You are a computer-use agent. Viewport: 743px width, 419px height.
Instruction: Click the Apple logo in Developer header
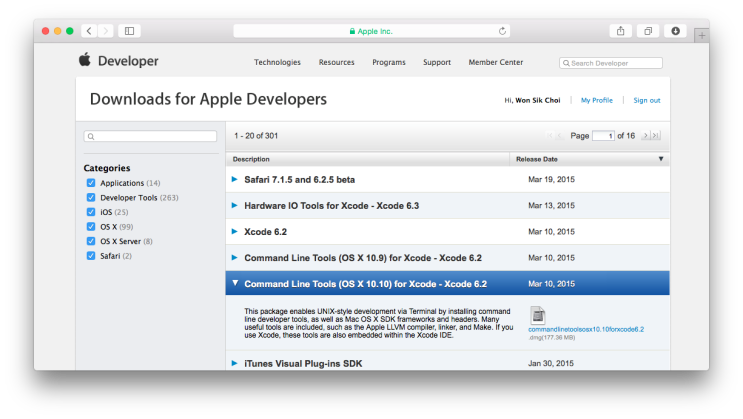tap(85, 60)
